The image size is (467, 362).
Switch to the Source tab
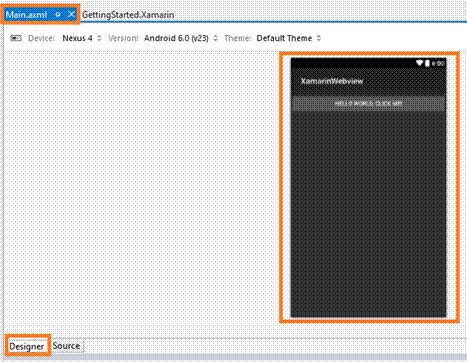[66, 346]
